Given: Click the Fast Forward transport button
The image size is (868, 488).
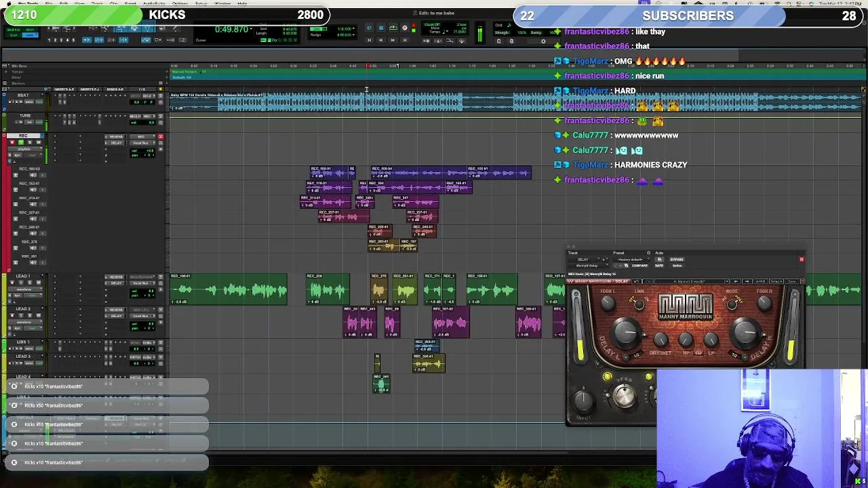Looking at the screenshot, I should coord(393,40).
